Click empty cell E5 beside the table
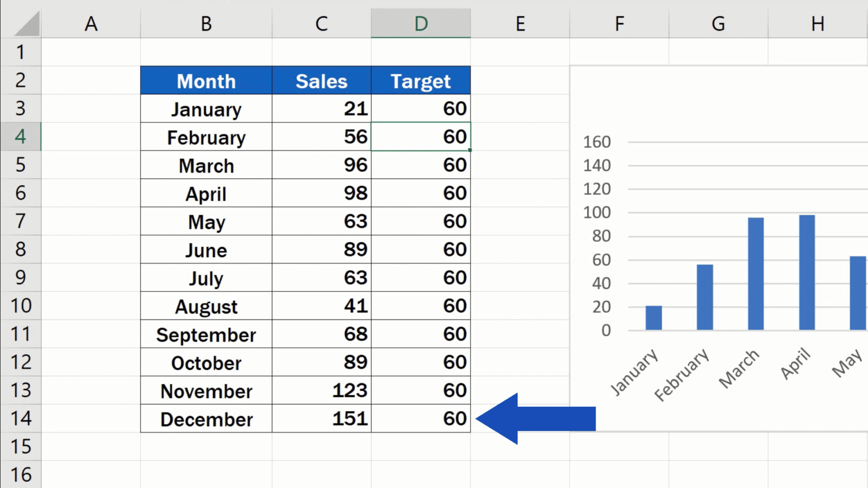Viewport: 868px width, 488px height. pyautogui.click(x=520, y=165)
